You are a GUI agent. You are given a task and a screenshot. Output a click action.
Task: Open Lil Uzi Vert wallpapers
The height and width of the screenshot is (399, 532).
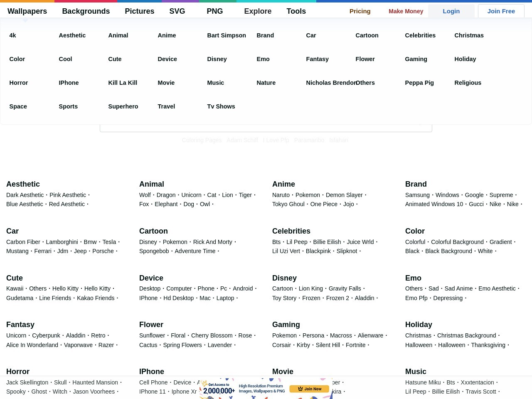coord(286,251)
